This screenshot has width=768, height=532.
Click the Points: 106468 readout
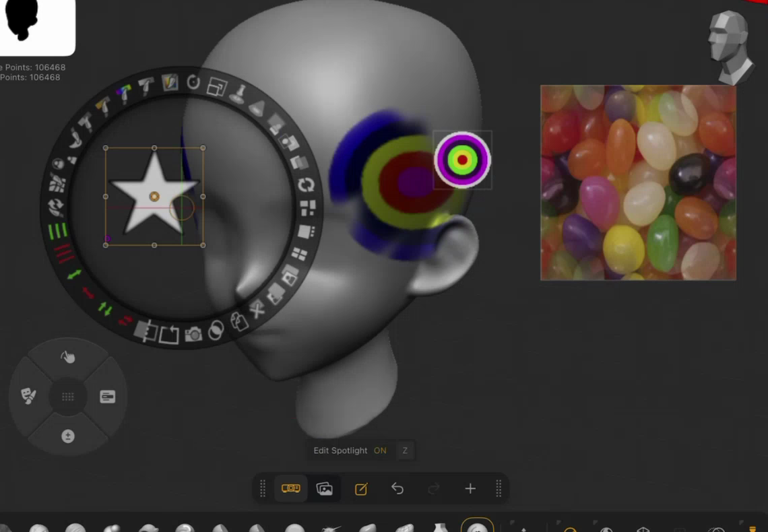point(30,77)
